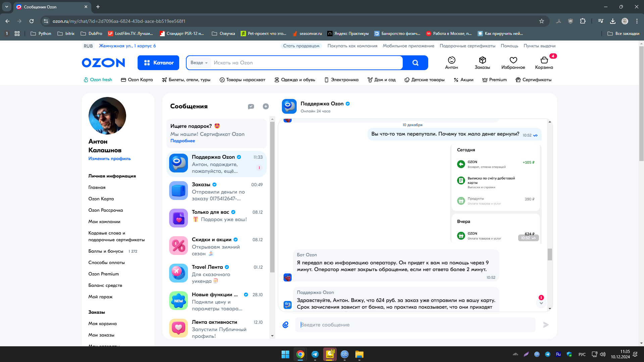Viewport: 644px width, 362px height.
Task: Open the Корзина cart icon
Action: click(544, 63)
